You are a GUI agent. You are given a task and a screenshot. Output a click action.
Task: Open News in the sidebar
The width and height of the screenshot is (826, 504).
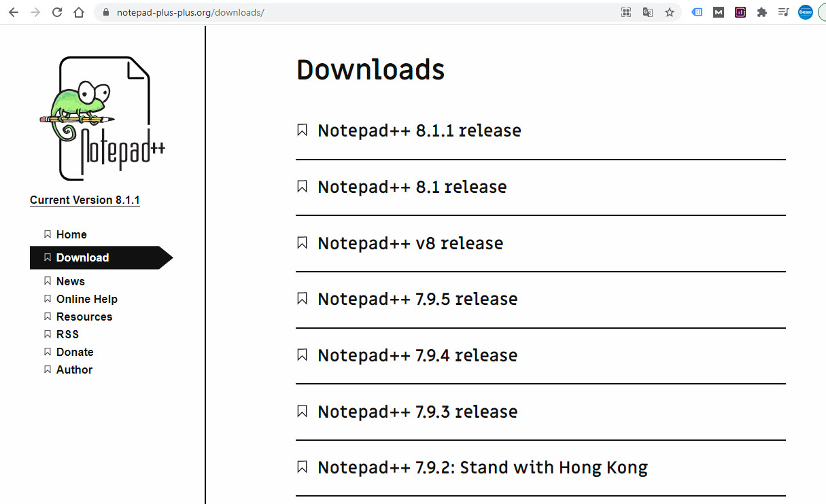tap(71, 281)
